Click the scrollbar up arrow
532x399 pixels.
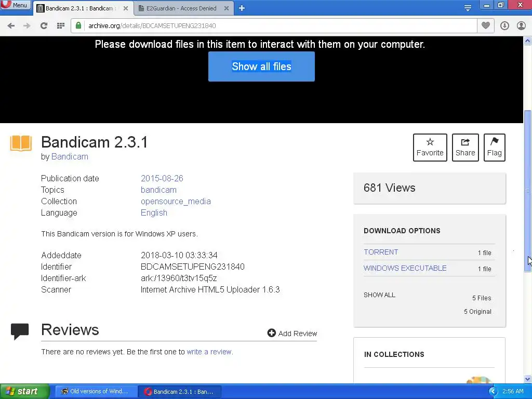pos(528,41)
